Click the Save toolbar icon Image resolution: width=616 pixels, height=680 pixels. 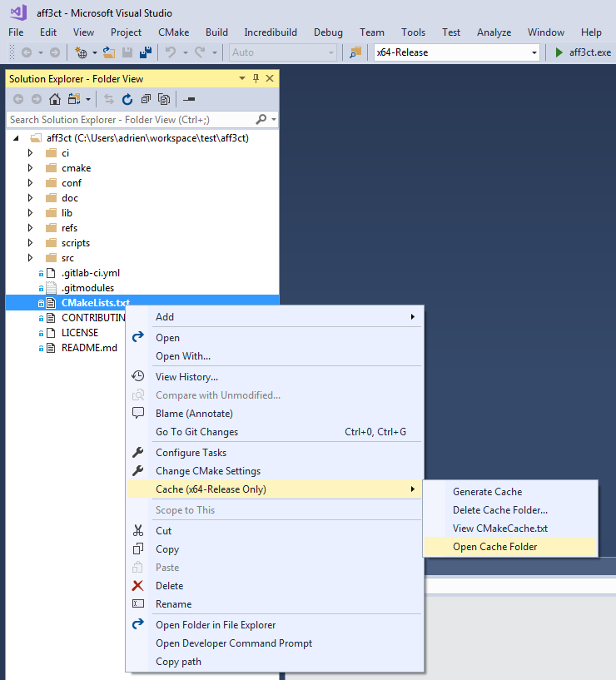(127, 52)
